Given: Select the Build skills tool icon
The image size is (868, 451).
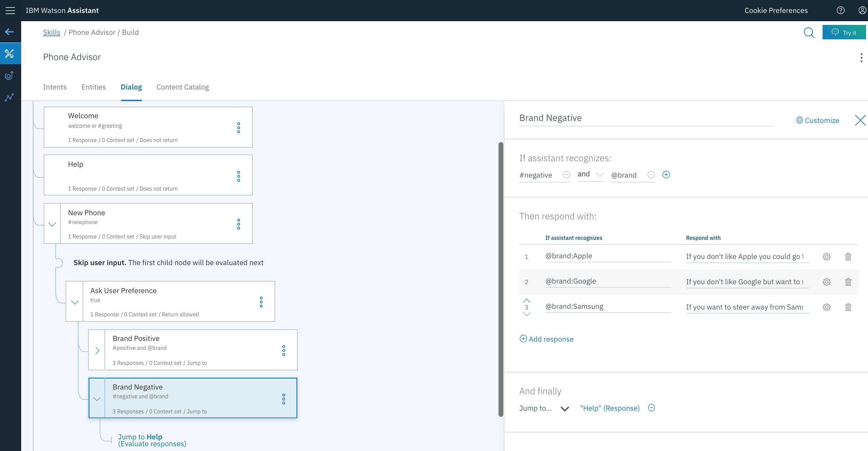Looking at the screenshot, I should 10,54.
